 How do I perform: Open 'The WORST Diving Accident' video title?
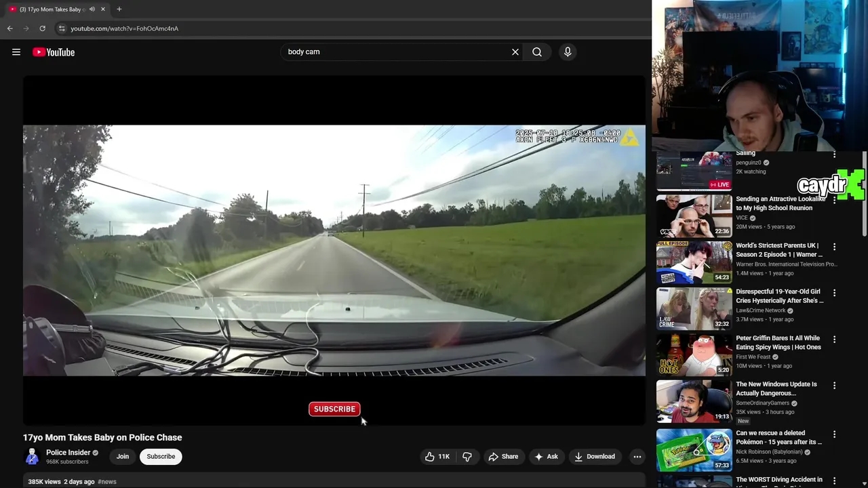[x=779, y=480]
